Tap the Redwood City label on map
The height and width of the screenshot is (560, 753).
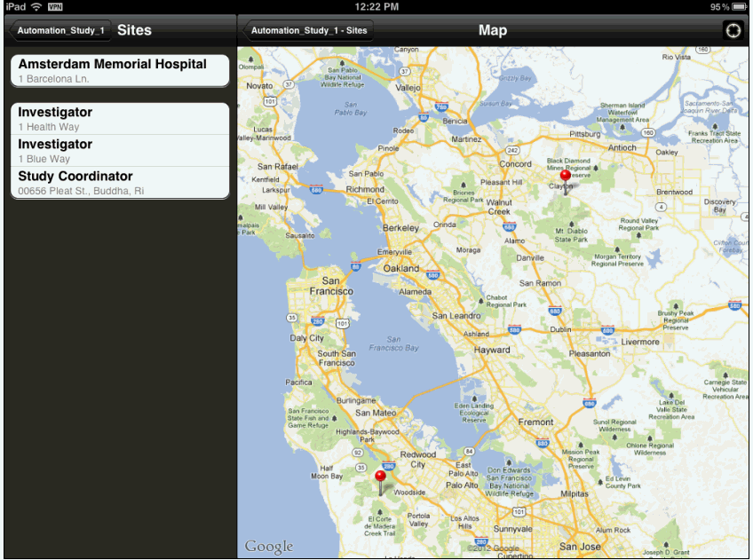[x=418, y=459]
